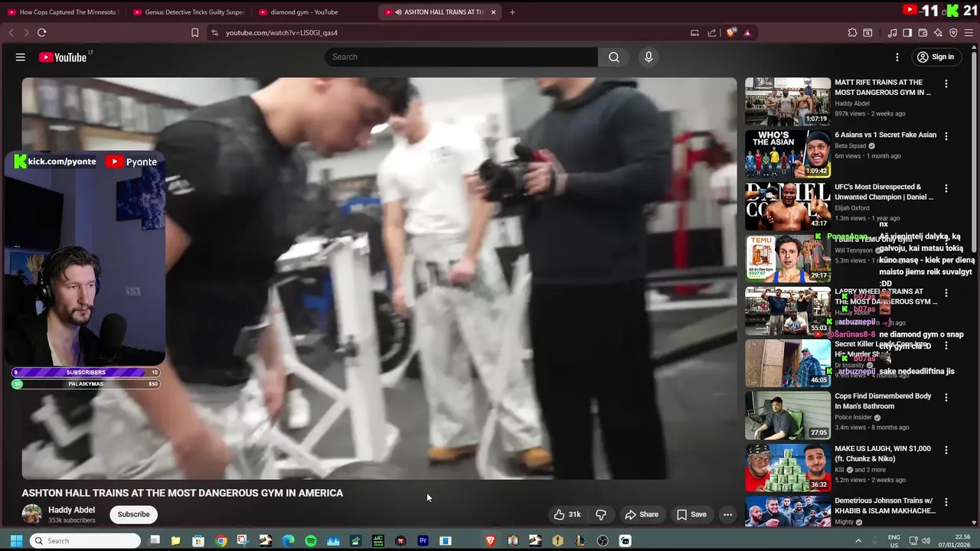Open the browser main hamburger menu

(x=969, y=33)
